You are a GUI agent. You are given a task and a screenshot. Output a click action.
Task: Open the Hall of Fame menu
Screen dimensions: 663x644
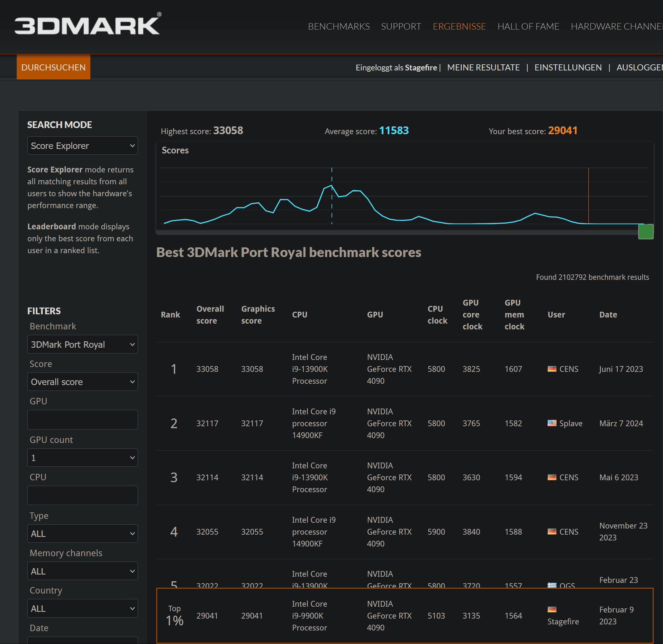tap(528, 26)
